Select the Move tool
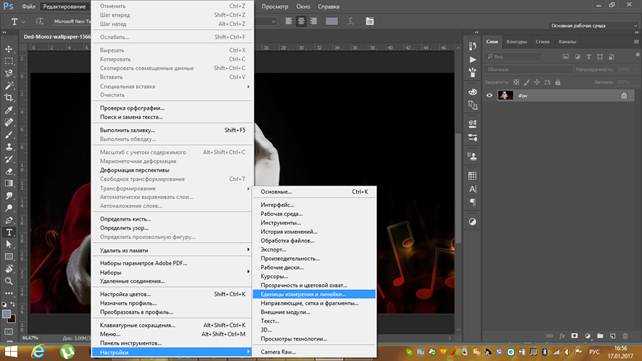642x361 pixels. tap(9, 49)
